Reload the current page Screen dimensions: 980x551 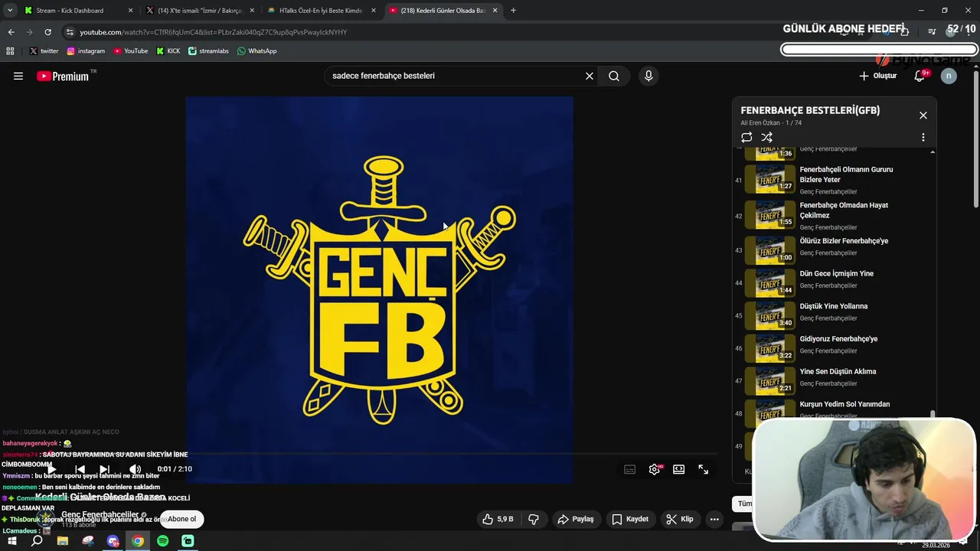click(47, 32)
